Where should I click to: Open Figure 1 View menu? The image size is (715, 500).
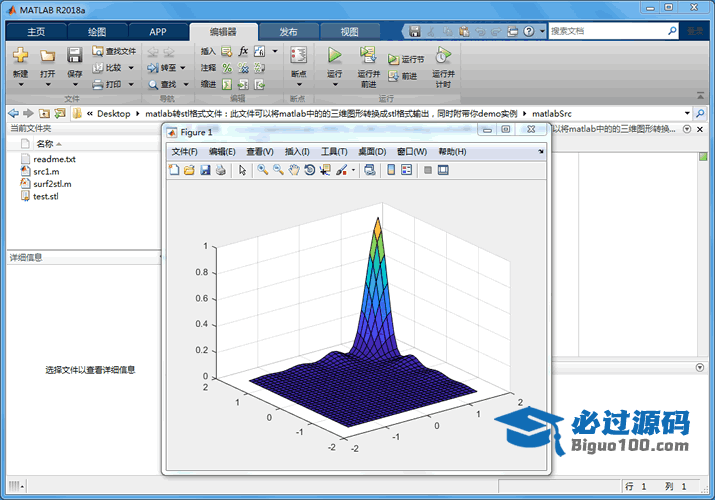coord(260,152)
